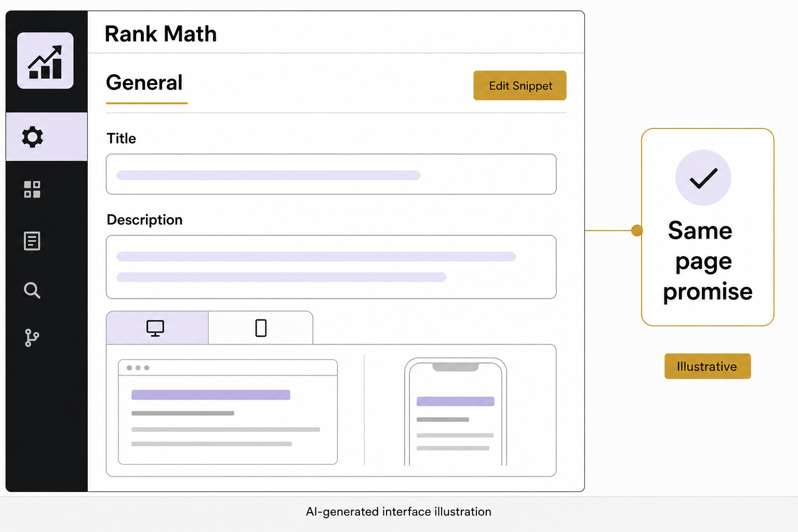Viewport: 798px width, 532px height.
Task: Open the git branch sidebar icon
Action: tap(32, 338)
